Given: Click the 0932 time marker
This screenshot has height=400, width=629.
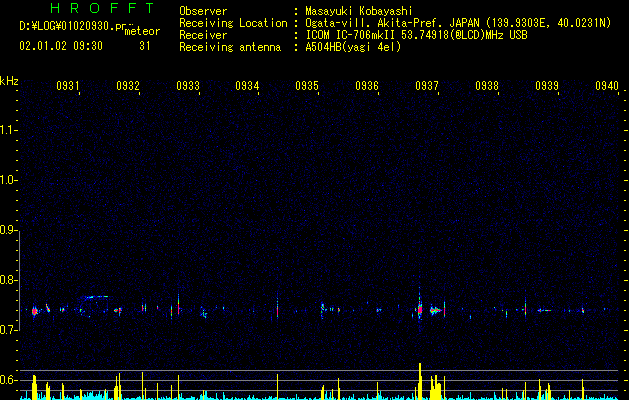Looking at the screenshot, I should click(128, 86).
